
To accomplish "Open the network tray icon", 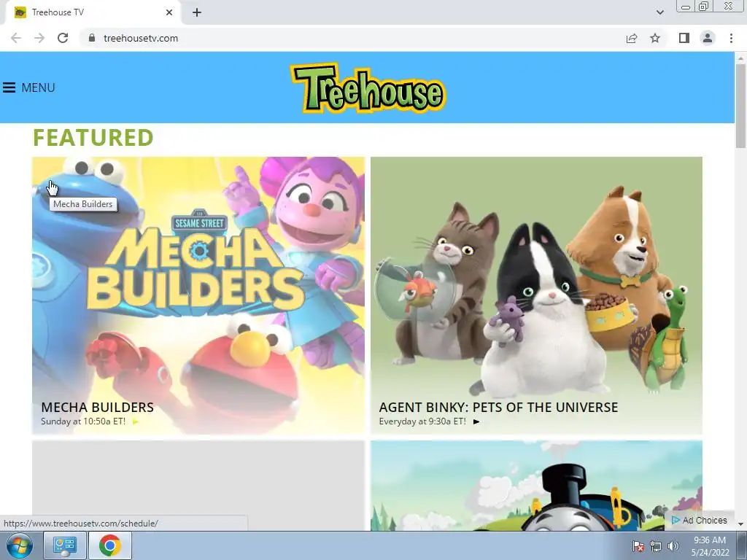I will tap(656, 546).
